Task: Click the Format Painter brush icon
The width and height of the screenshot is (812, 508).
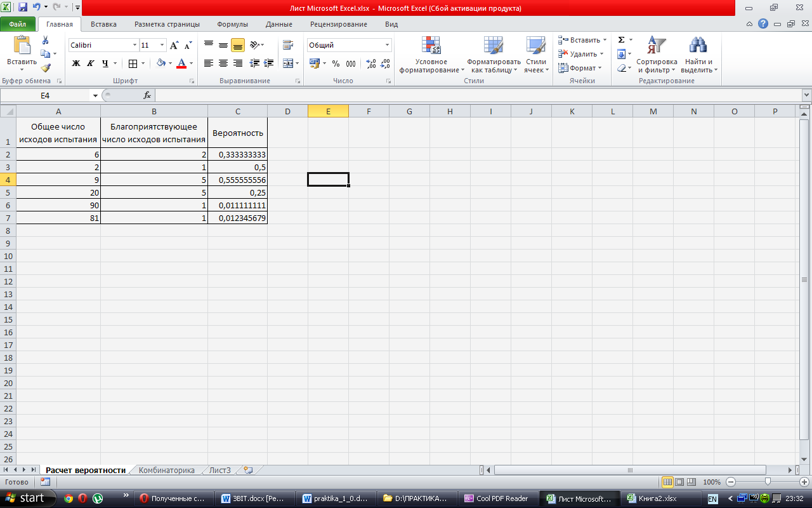Action: [x=46, y=68]
